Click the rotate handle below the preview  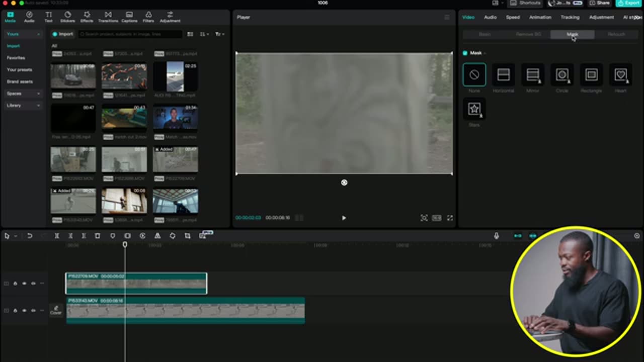click(x=344, y=183)
